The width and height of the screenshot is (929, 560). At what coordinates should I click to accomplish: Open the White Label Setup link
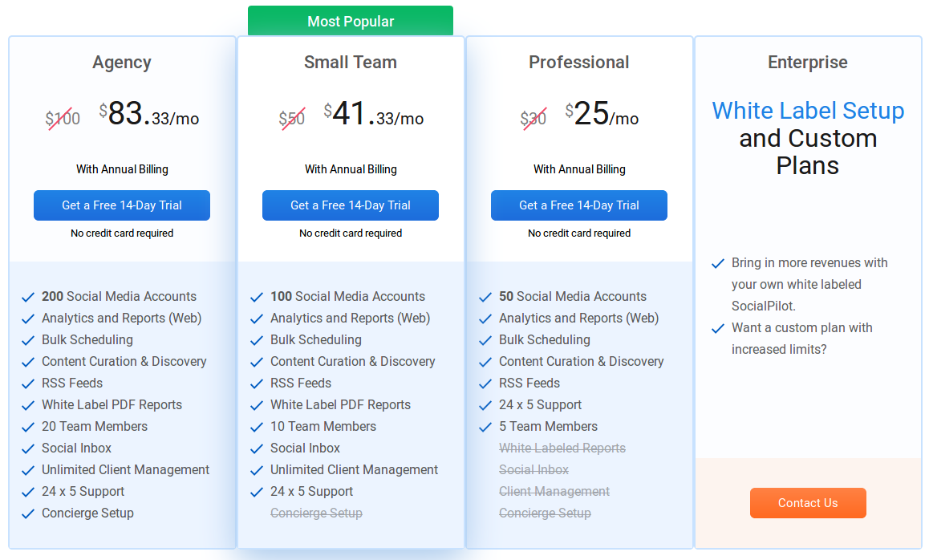[808, 111]
